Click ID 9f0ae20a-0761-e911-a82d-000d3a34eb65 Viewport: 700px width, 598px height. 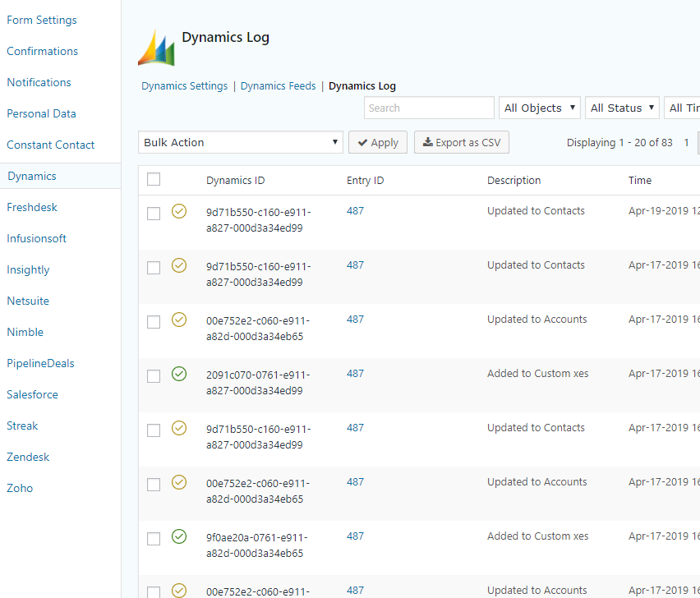pyautogui.click(x=256, y=545)
